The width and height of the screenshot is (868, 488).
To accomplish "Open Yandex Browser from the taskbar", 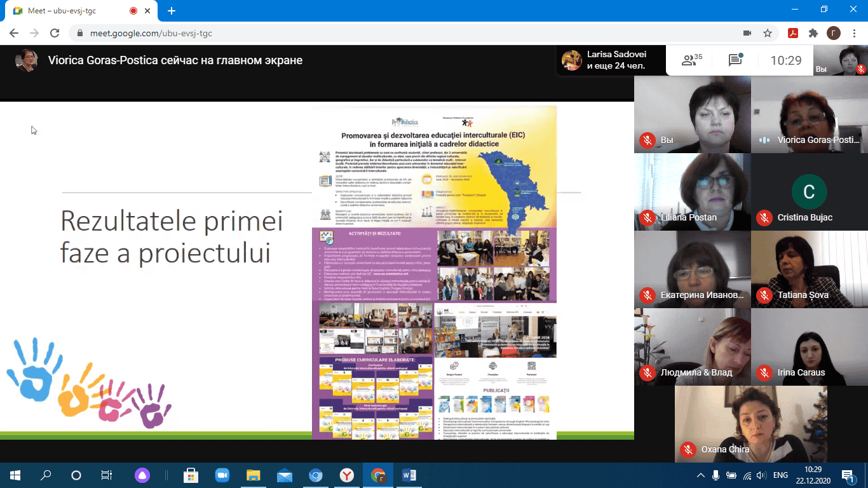I will [x=347, y=475].
